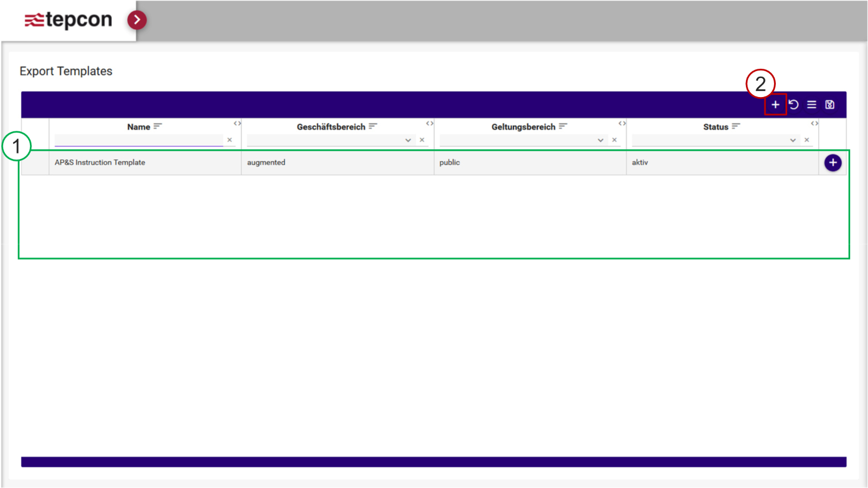
Task: Sort by the Name column icon
Action: pos(158,126)
